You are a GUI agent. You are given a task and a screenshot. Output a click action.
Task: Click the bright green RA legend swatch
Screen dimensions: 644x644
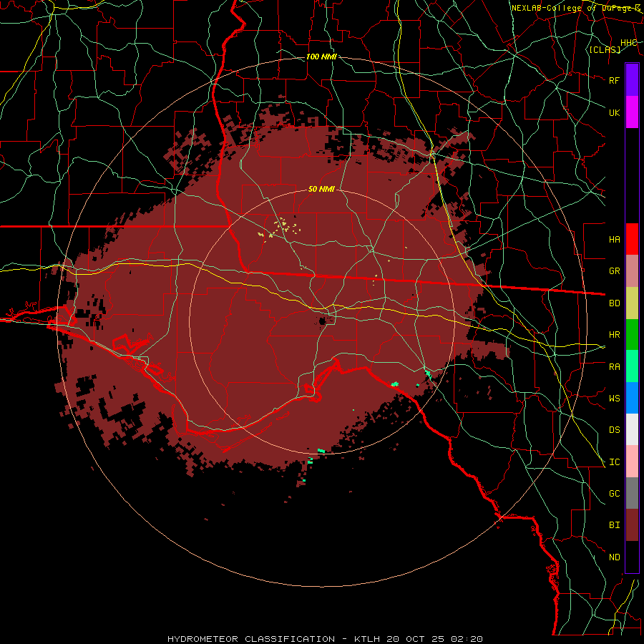632,366
